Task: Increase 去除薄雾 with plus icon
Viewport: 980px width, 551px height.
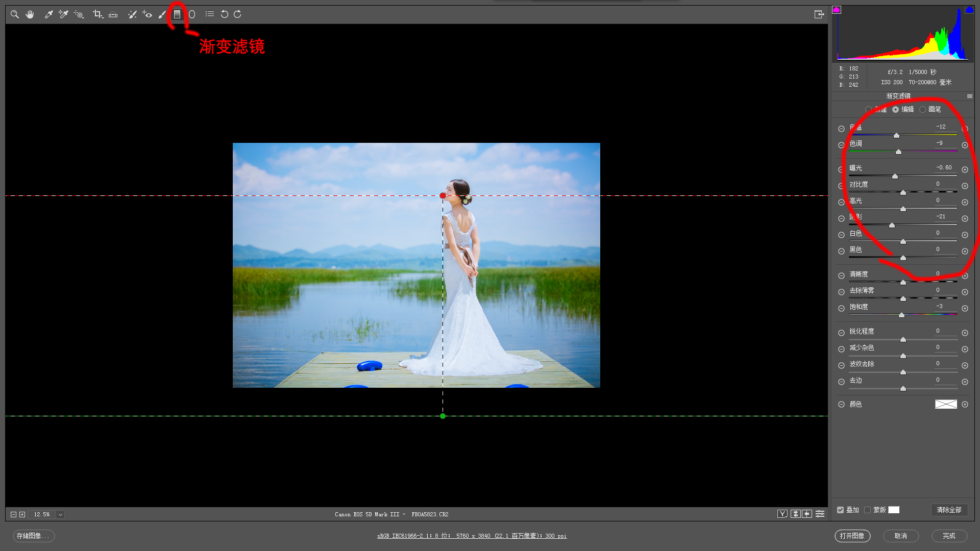Action: tap(965, 292)
